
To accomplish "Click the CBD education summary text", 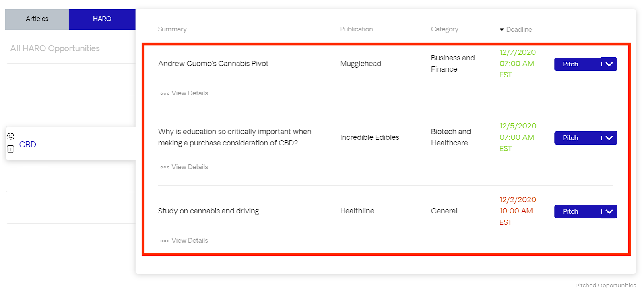I will (235, 137).
